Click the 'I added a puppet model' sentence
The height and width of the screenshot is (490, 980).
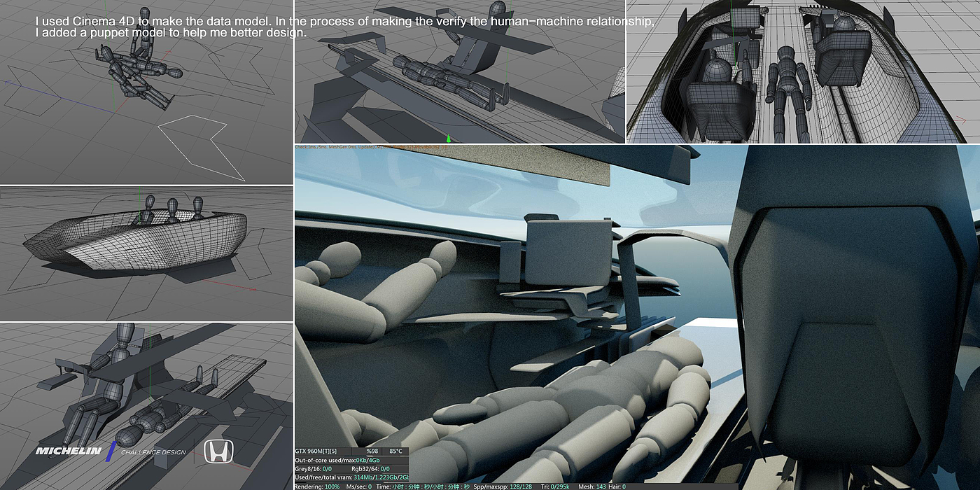click(x=171, y=33)
